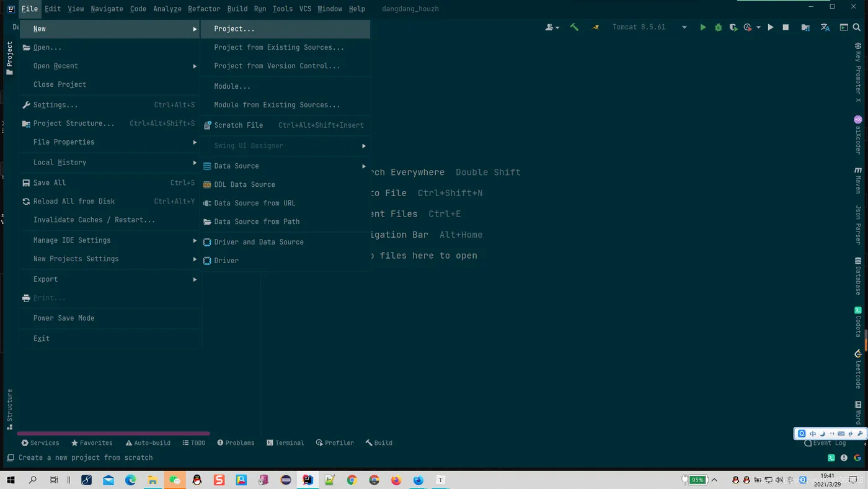Click the Build project hammer icon
The image size is (868, 489).
(574, 27)
